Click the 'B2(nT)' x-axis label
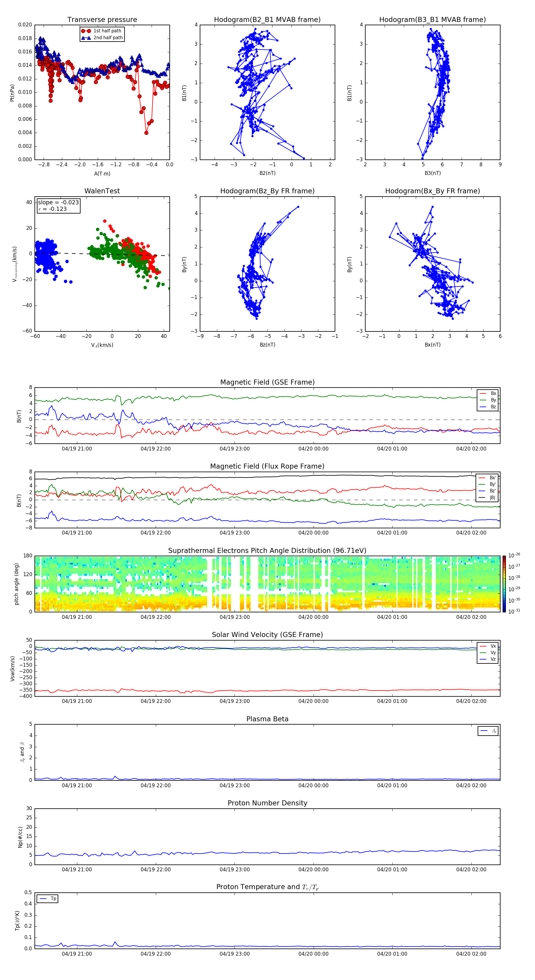The image size is (535, 980). 267,173
